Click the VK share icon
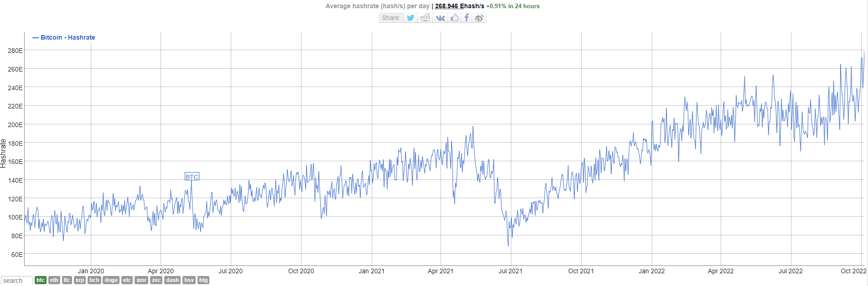The image size is (868, 286). coord(440,18)
